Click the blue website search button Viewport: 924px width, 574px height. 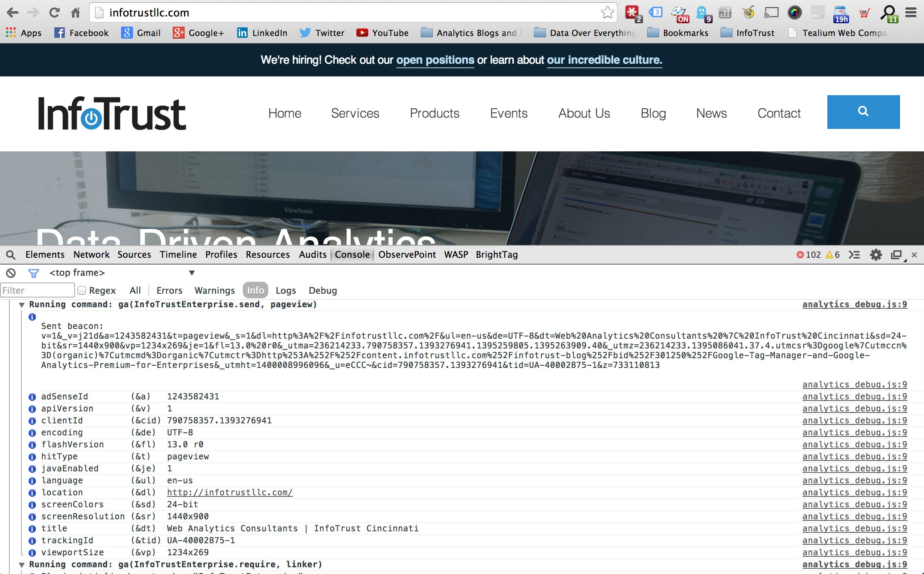coord(863,112)
